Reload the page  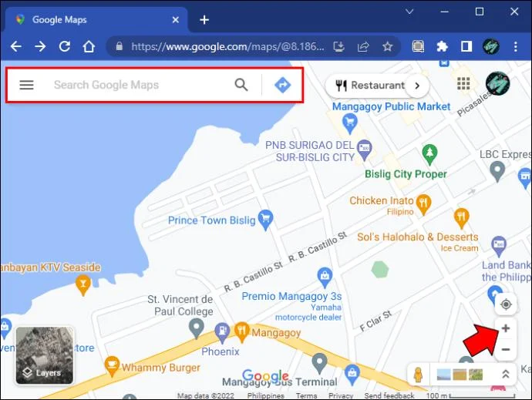(65, 46)
